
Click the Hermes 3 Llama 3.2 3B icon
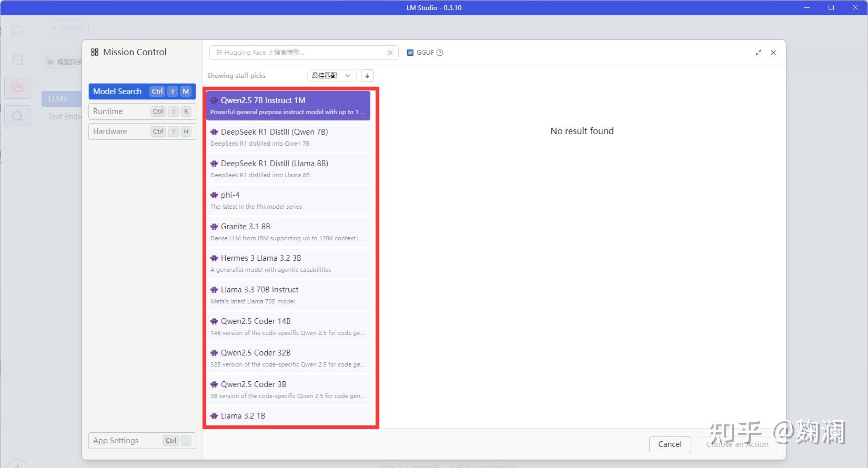(214, 258)
